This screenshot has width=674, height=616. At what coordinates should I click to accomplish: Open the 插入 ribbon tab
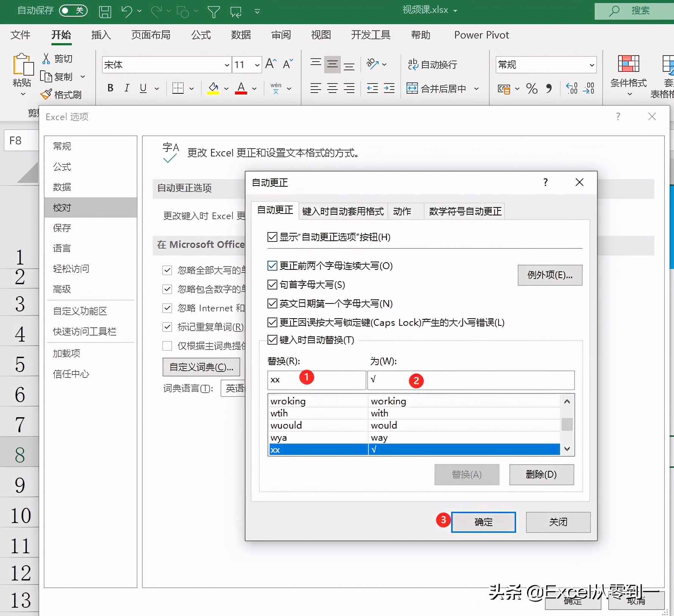[x=101, y=35]
